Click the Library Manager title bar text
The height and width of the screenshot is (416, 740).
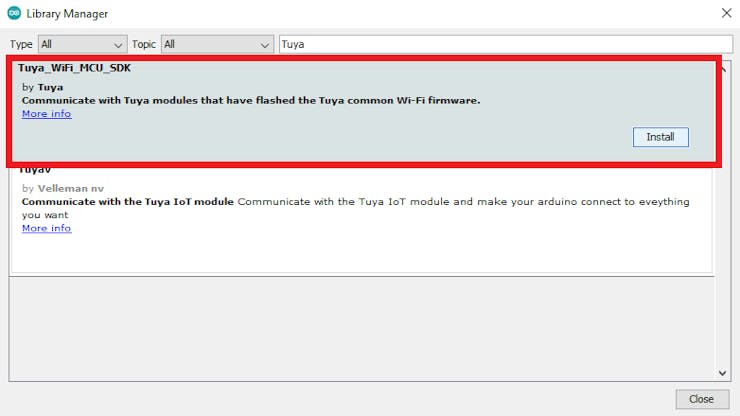point(66,14)
